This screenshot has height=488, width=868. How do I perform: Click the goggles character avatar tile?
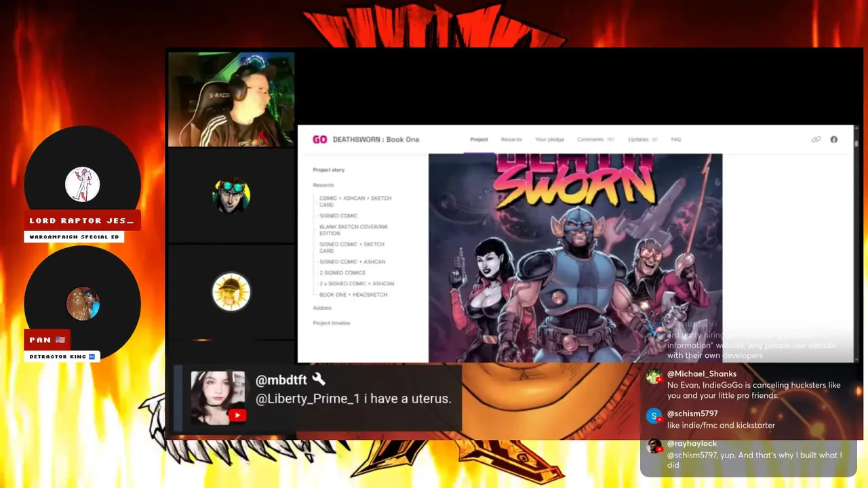pyautogui.click(x=231, y=196)
